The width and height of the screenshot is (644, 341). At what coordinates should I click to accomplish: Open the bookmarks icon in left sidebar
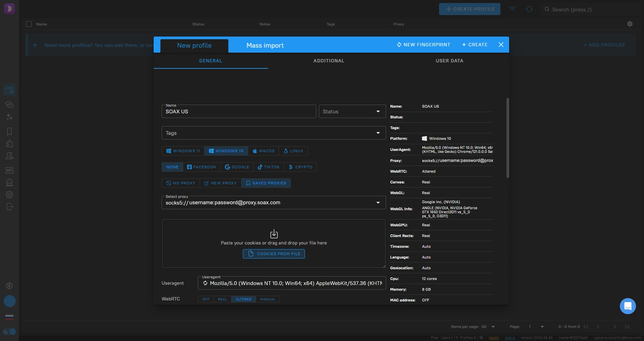click(9, 131)
